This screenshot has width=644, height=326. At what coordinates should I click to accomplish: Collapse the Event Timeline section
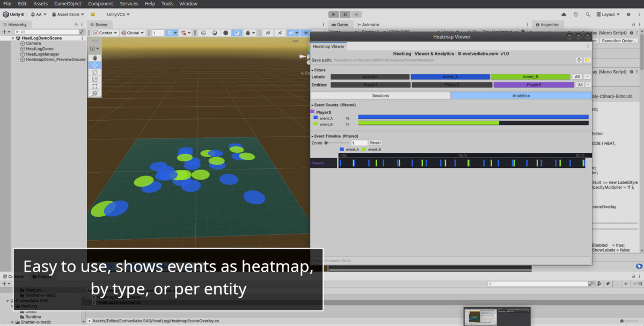tap(312, 136)
